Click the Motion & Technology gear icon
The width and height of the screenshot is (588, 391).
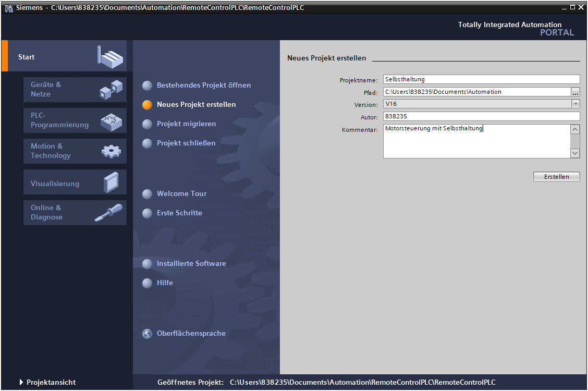point(112,152)
